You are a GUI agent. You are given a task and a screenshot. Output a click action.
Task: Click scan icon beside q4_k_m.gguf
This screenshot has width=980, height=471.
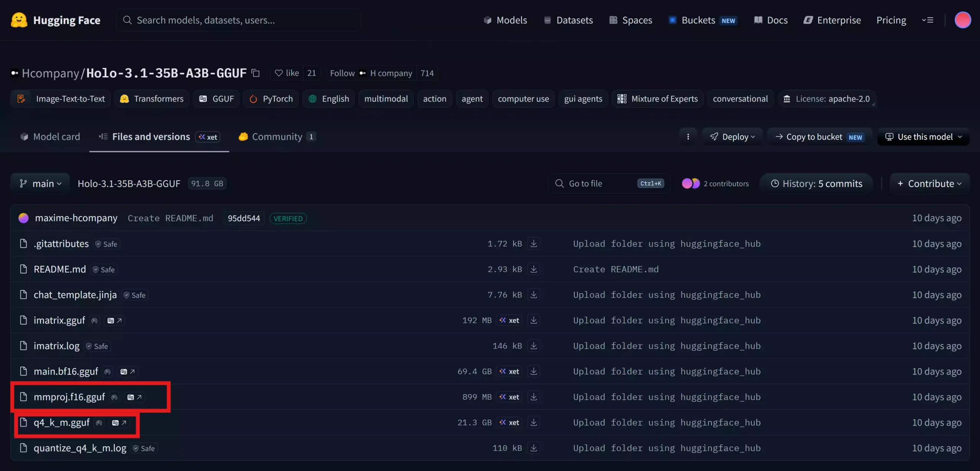tap(99, 423)
